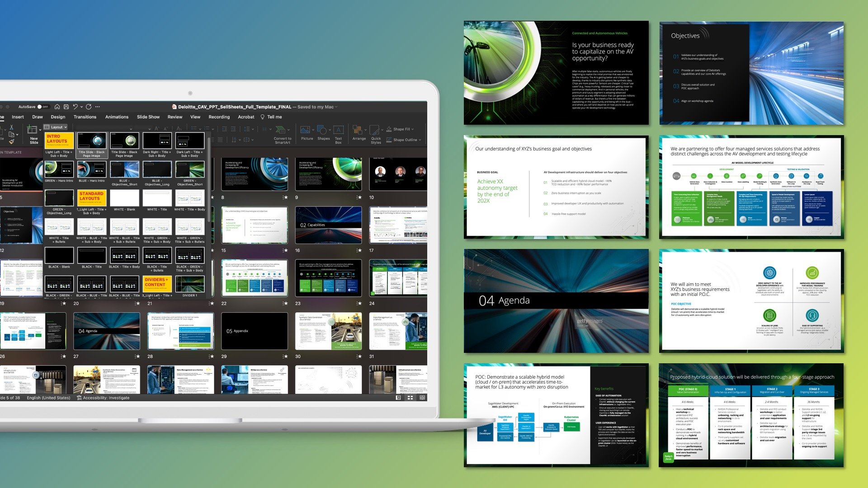Image resolution: width=868 pixels, height=488 pixels.
Task: Click the Save floppy disk icon
Action: (66, 107)
